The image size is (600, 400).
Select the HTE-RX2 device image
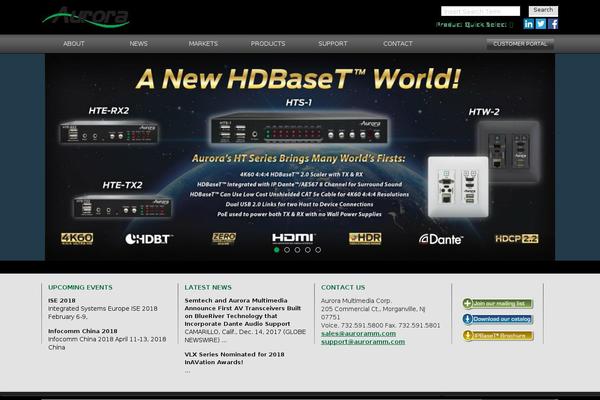tap(109, 132)
